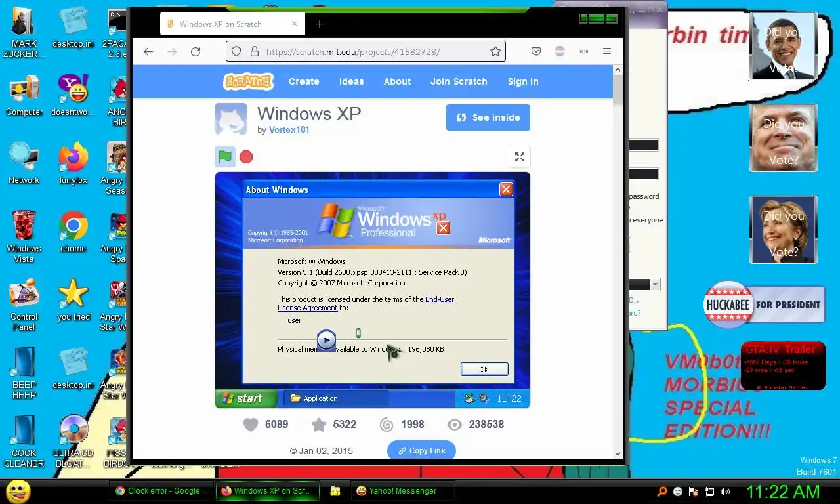Favorite the project with the star

coord(319,425)
